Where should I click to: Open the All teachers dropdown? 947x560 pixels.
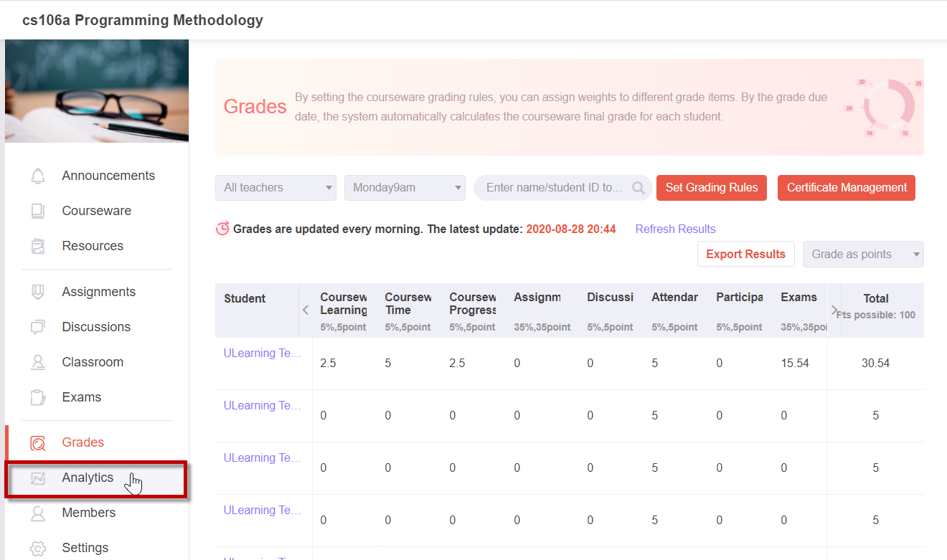click(x=275, y=188)
